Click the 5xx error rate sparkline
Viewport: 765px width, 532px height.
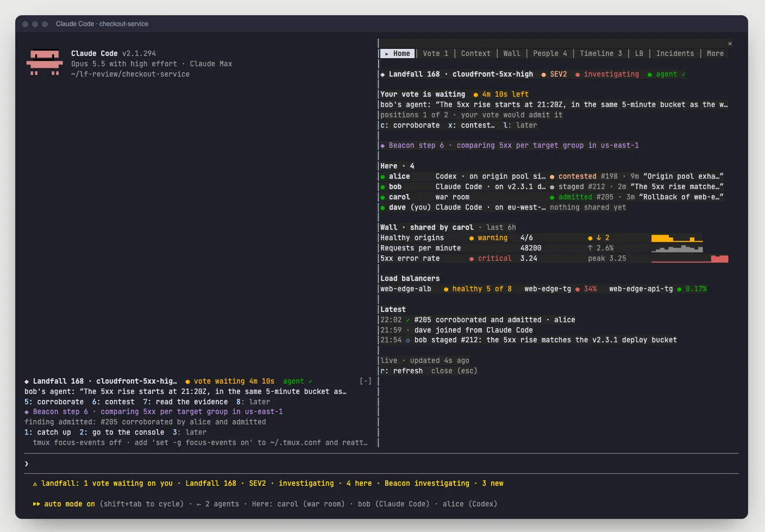[689, 259]
